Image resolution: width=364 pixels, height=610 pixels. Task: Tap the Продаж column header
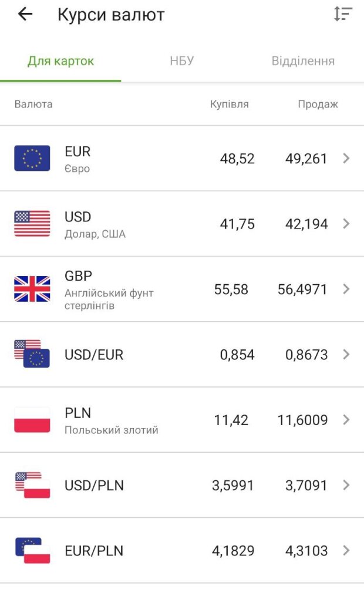(318, 105)
